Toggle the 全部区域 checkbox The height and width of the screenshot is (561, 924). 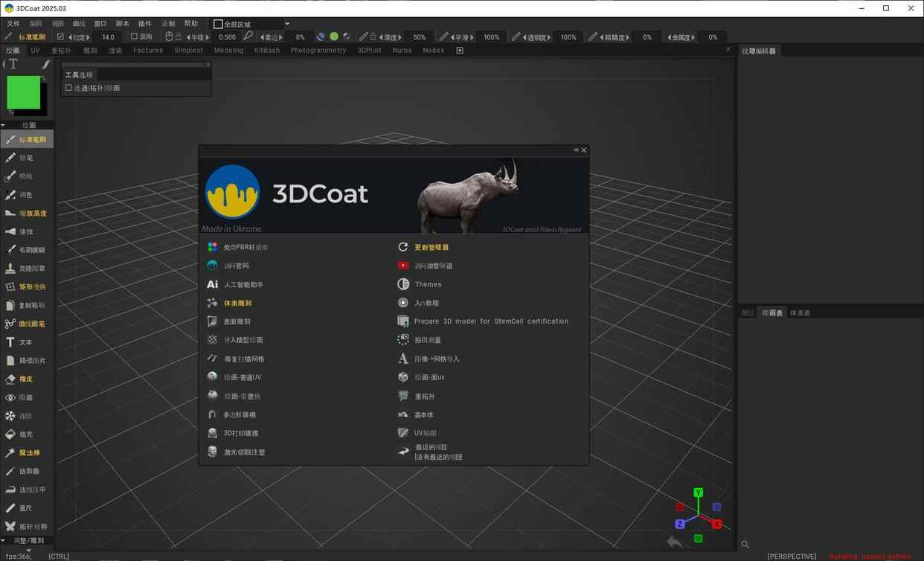pyautogui.click(x=218, y=24)
